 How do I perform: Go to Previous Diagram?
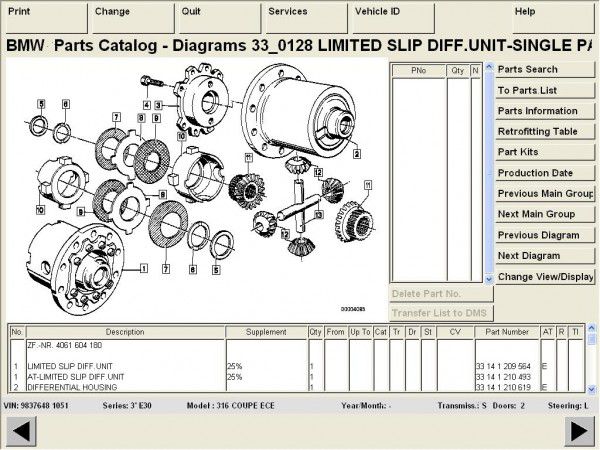[x=545, y=235]
